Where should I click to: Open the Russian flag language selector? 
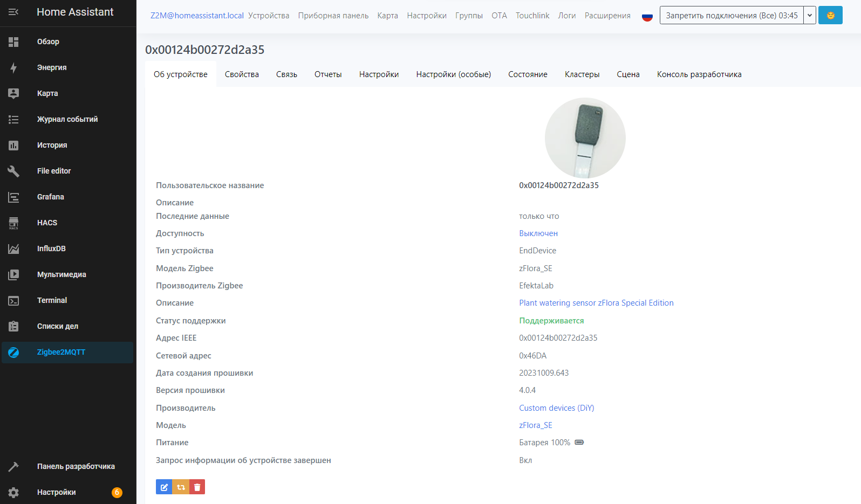647,16
